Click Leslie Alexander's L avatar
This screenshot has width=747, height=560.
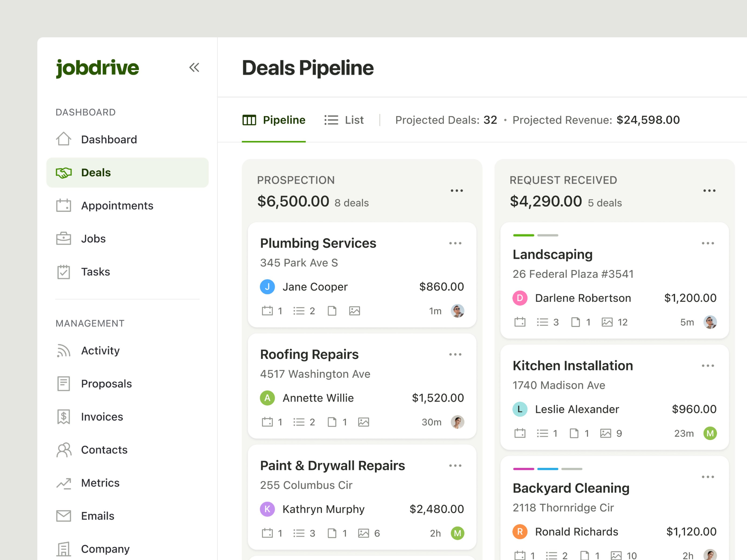coord(520,409)
